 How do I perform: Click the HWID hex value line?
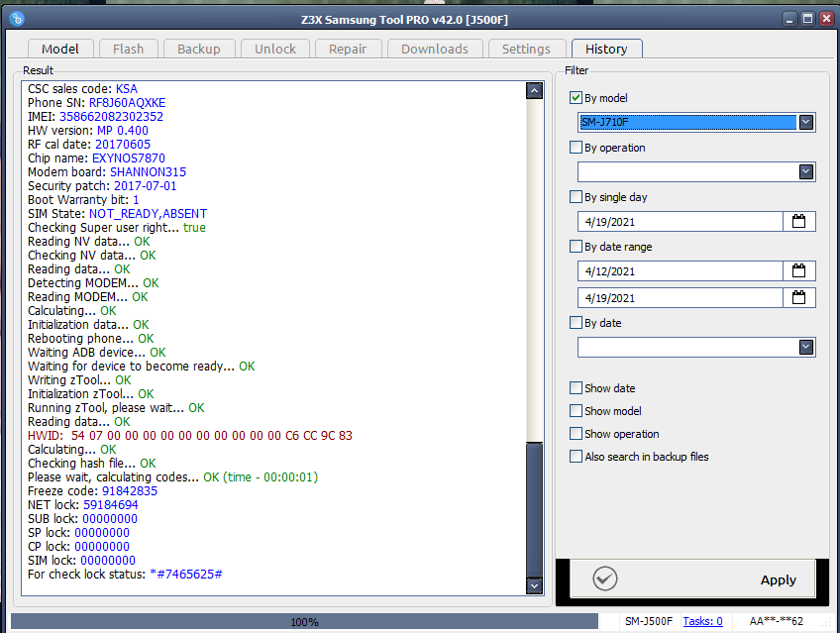tap(189, 436)
